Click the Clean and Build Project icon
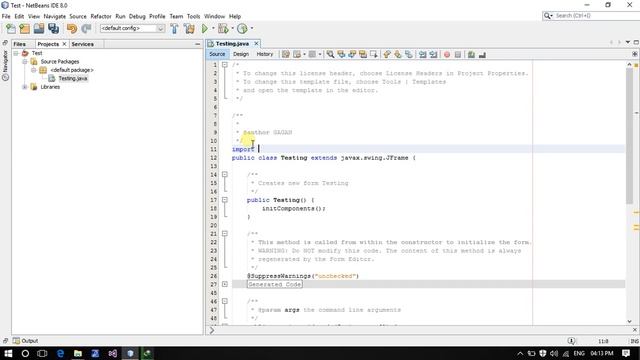This screenshot has width=640, height=360. click(x=189, y=28)
